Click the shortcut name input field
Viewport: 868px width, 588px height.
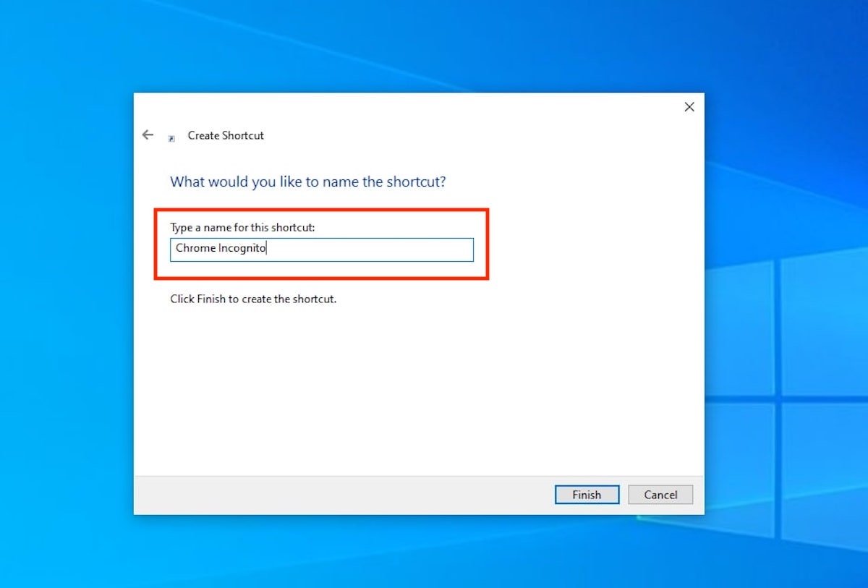pos(322,250)
